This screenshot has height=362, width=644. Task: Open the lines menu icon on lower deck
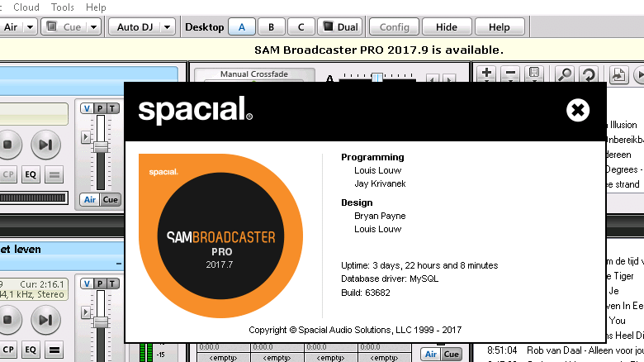(x=54, y=350)
